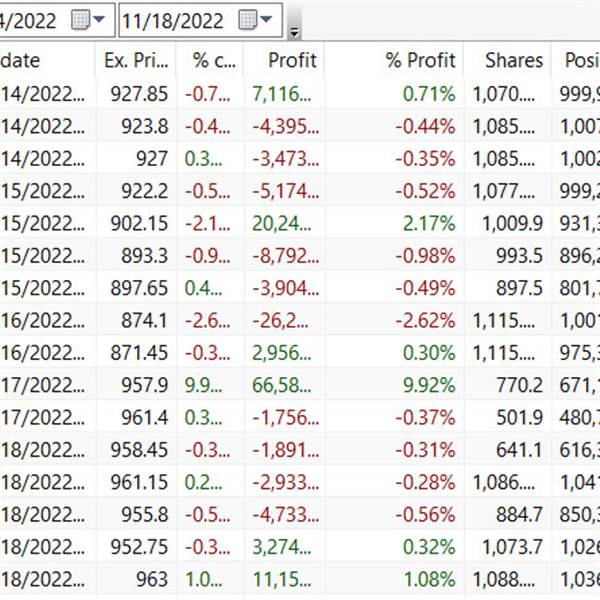Click the Position column header

576,60
